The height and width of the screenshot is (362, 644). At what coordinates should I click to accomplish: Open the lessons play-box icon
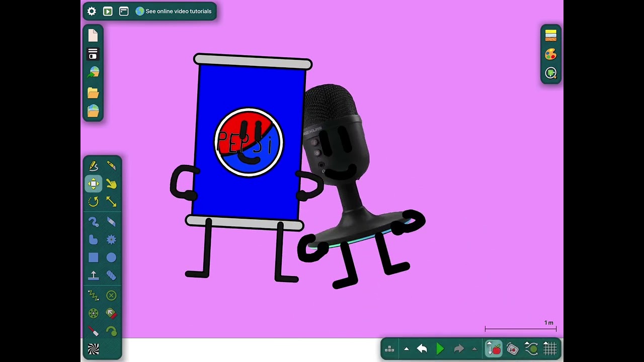(108, 11)
